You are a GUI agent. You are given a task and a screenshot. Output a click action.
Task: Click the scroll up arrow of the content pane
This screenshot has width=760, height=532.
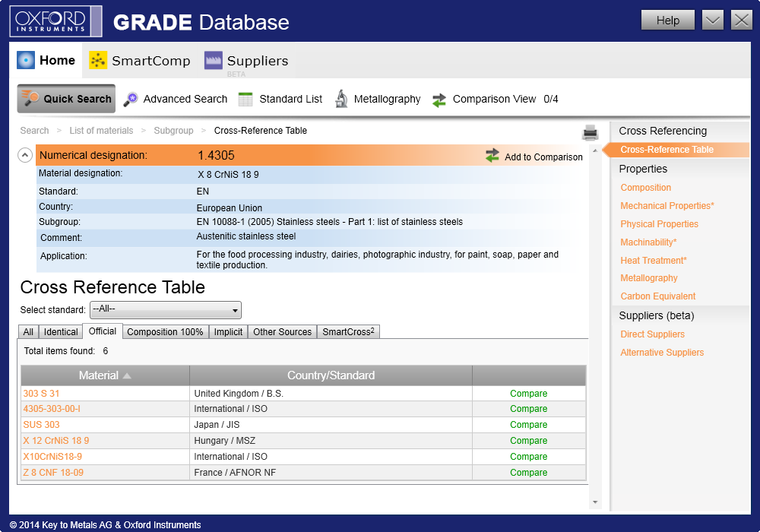[595, 151]
